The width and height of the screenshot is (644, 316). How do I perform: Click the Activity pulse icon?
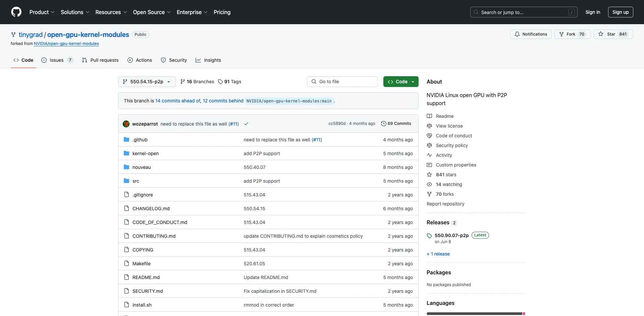pos(429,155)
